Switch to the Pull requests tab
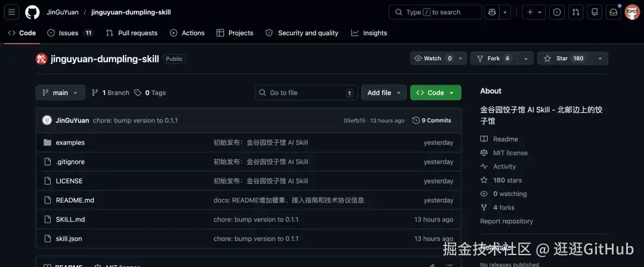 tap(132, 33)
